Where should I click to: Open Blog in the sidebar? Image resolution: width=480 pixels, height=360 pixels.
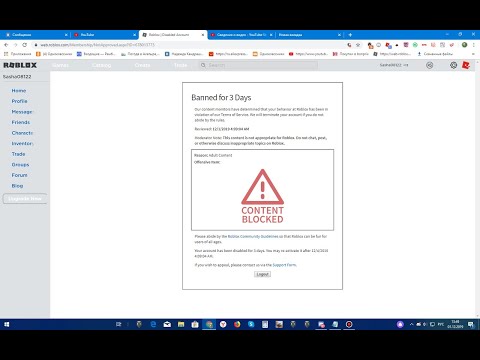pyautogui.click(x=17, y=186)
